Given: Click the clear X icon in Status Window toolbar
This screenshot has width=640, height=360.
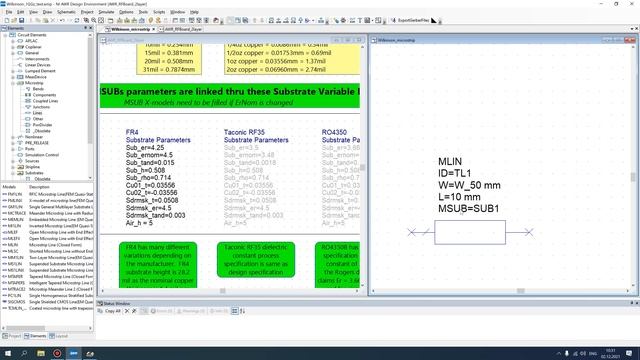Looking at the screenshot, I should (x=127, y=311).
